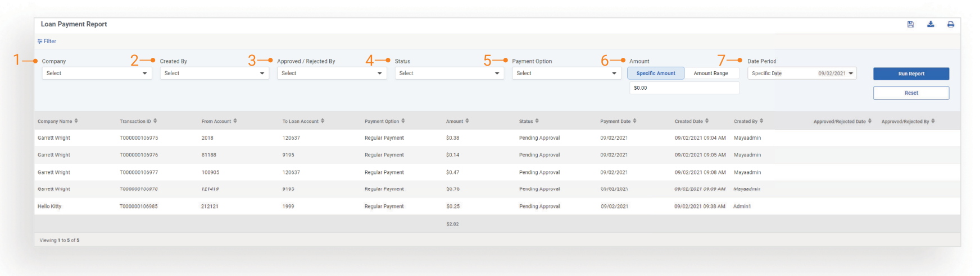This screenshot has width=980, height=276.
Task: Sort by Status column header arrows
Action: (537, 121)
